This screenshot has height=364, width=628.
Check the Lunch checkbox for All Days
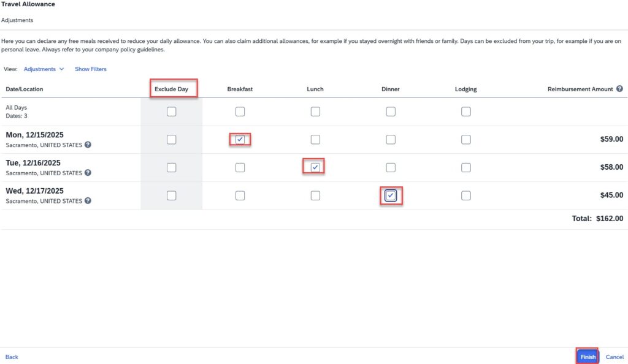point(315,111)
